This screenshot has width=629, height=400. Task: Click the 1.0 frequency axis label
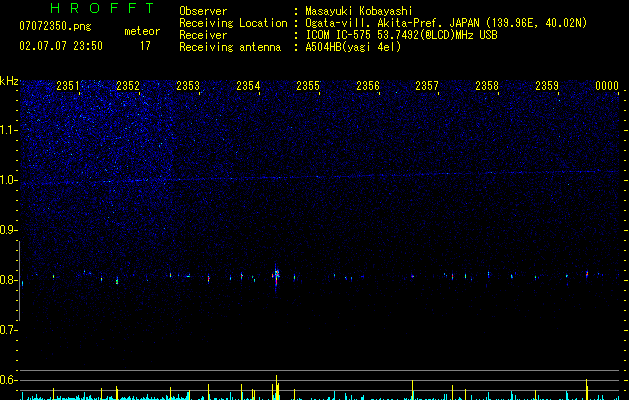coord(8,180)
